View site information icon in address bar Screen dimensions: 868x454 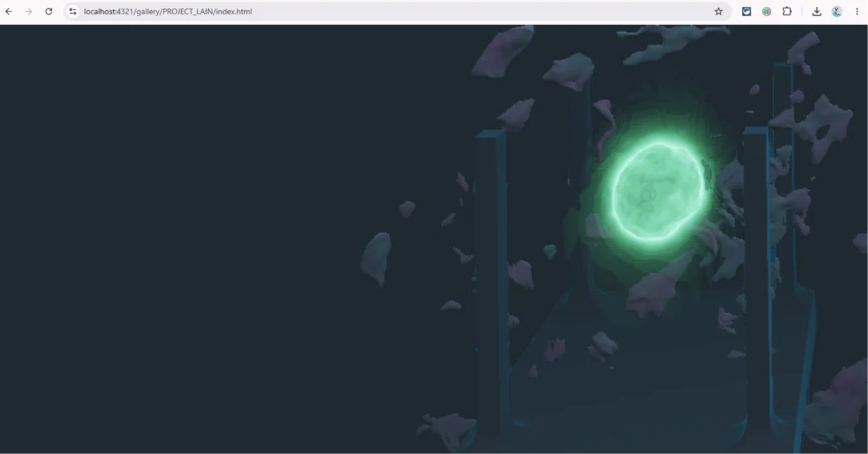click(x=73, y=12)
